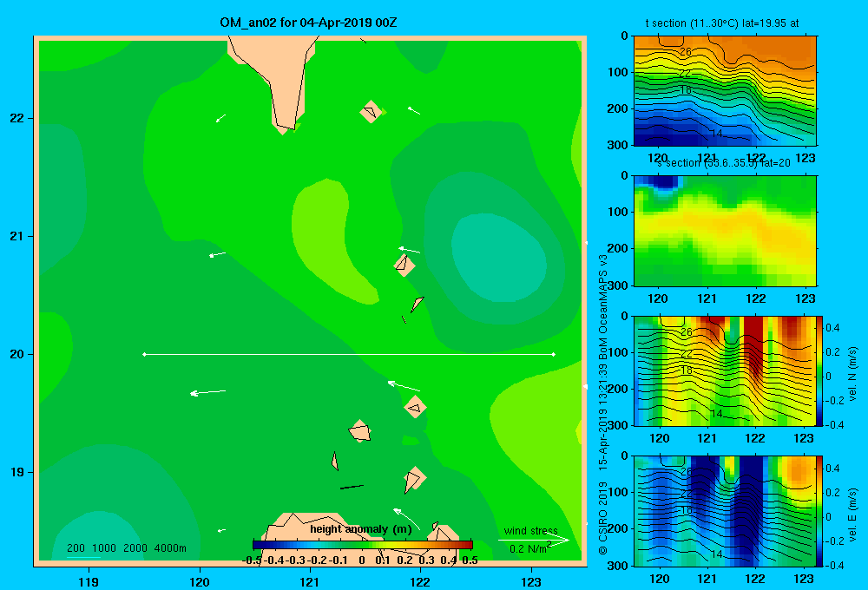
Task: Click the height anomaly color bar
Action: point(363,545)
